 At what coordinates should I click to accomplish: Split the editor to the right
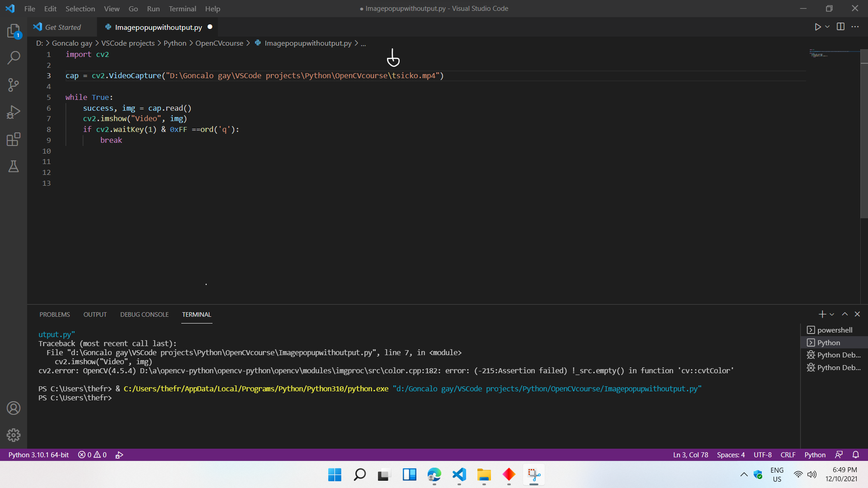point(840,27)
